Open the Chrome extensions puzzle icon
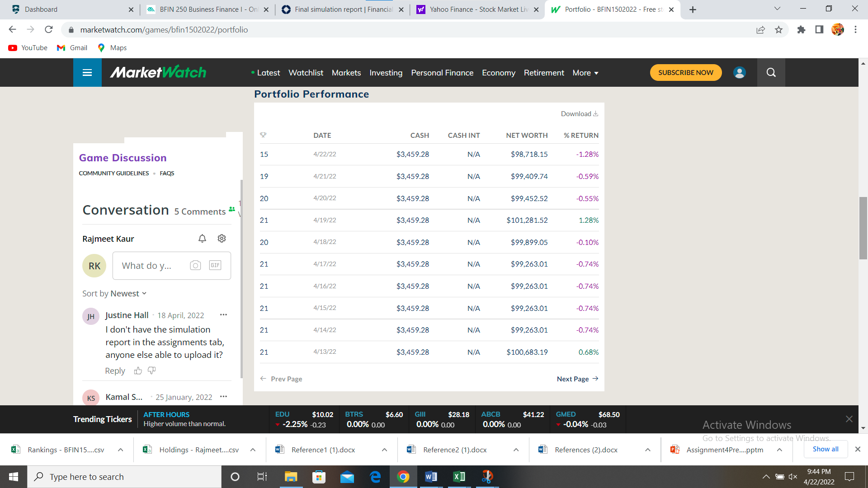868x488 pixels. coord(801,30)
